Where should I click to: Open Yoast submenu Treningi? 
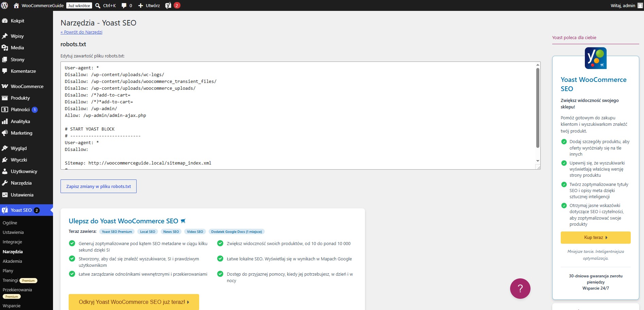(x=10, y=280)
